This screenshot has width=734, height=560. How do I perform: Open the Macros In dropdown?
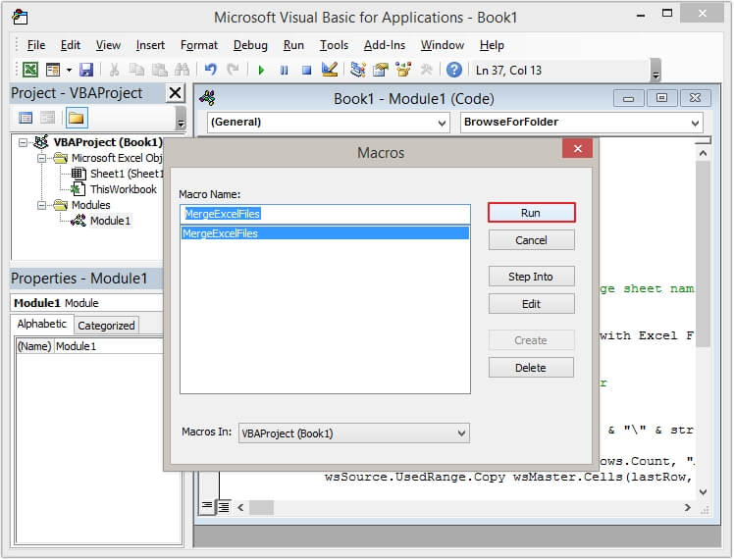[462, 433]
